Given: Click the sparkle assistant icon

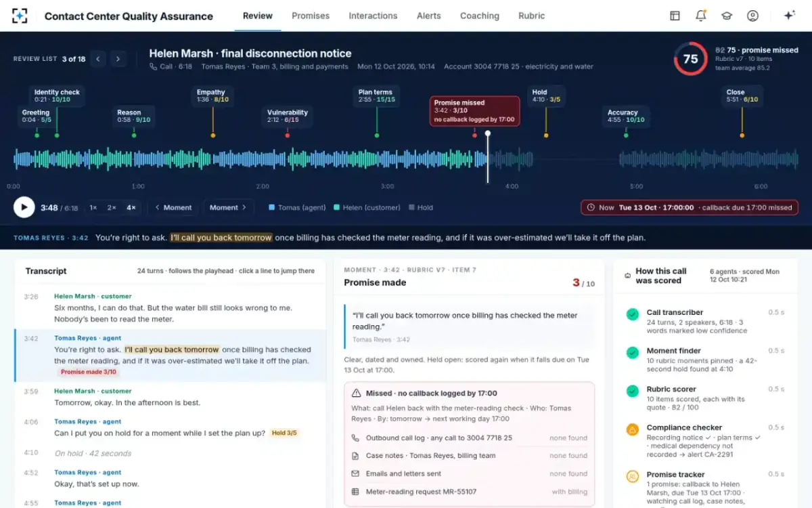Looking at the screenshot, I should (x=789, y=16).
